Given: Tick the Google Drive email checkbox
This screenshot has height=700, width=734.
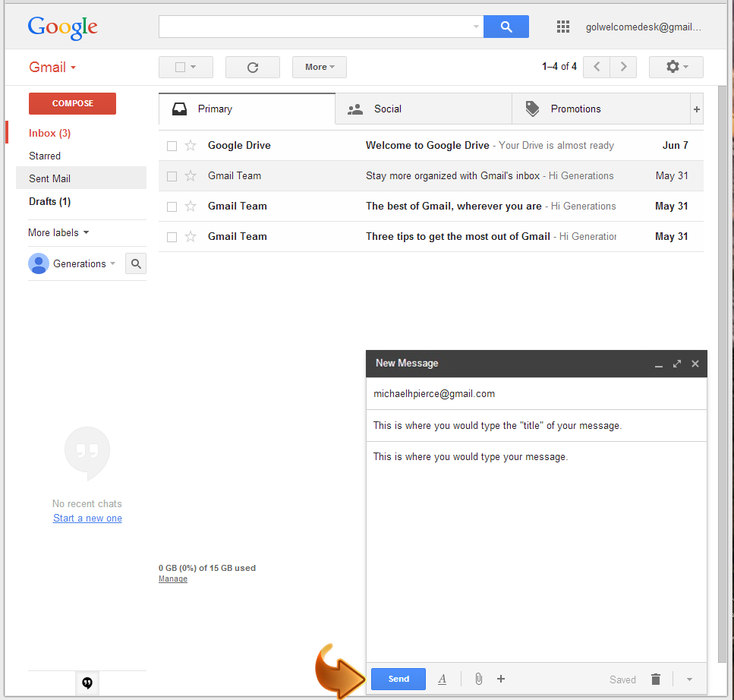Looking at the screenshot, I should click(172, 146).
